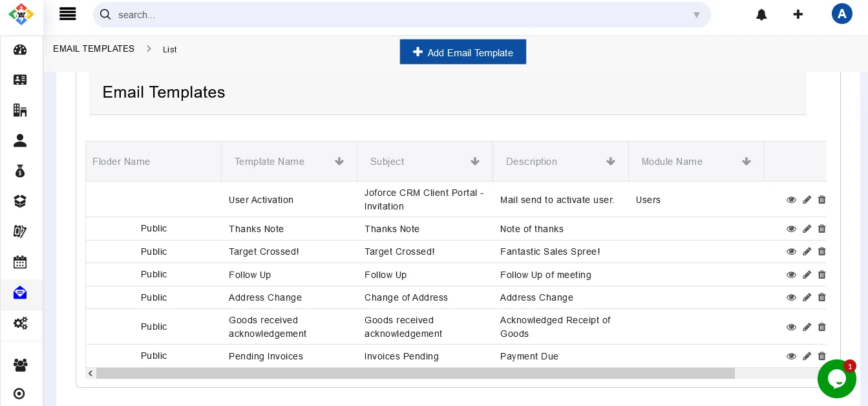Image resolution: width=868 pixels, height=406 pixels.
Task: Open notifications via the bell icon
Action: (x=761, y=14)
